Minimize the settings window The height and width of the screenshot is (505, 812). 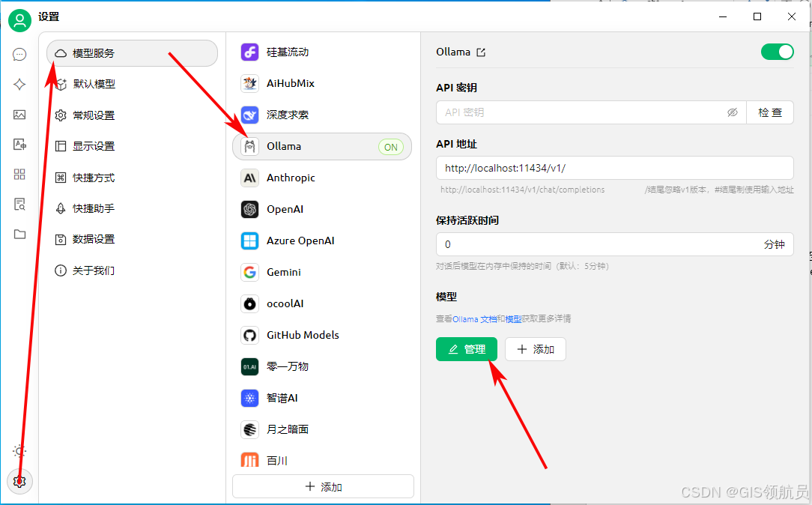click(723, 16)
